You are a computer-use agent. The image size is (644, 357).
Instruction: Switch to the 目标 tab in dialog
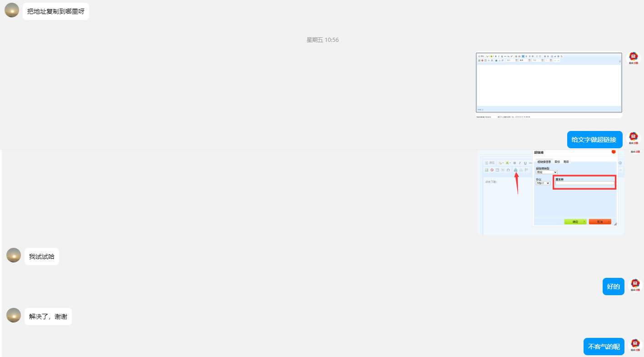point(557,162)
